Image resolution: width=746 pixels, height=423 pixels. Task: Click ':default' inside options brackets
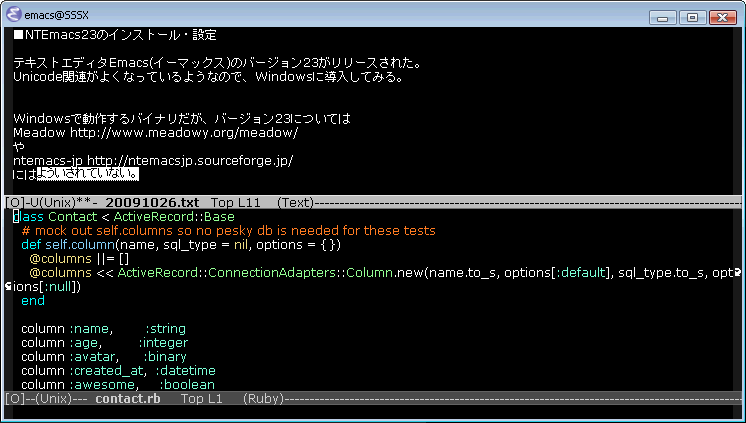click(x=581, y=273)
